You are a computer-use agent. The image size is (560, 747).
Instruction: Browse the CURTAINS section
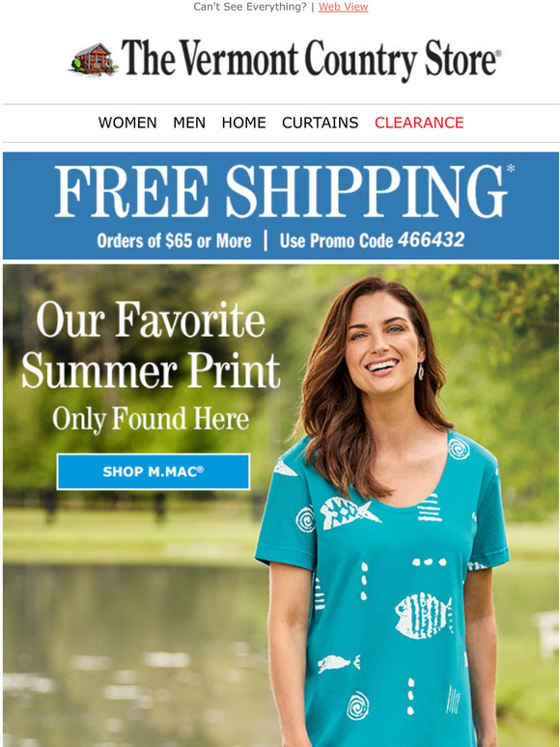pyautogui.click(x=320, y=123)
